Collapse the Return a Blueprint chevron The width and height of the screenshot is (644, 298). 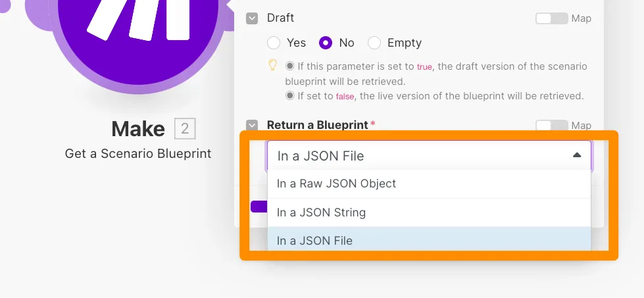pyautogui.click(x=252, y=125)
